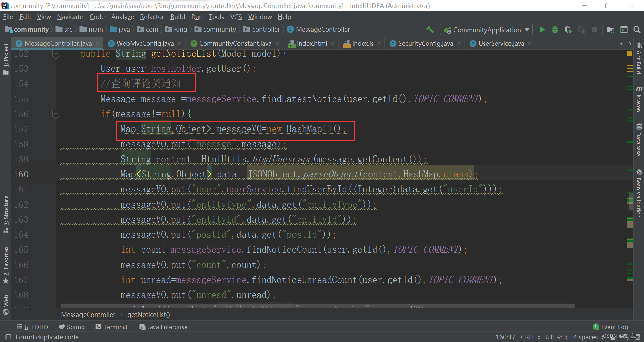Click the Search Everywhere magnifier icon
The height and width of the screenshot is (342, 644).
(x=637, y=30)
